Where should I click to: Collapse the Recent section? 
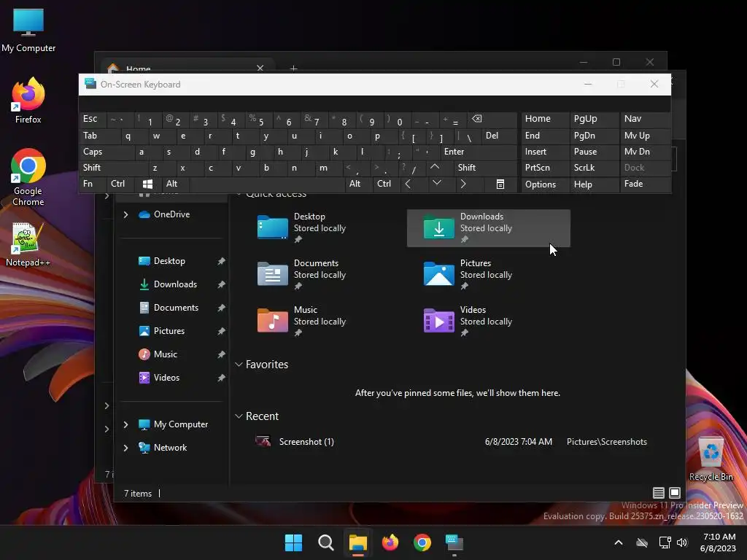click(x=239, y=416)
